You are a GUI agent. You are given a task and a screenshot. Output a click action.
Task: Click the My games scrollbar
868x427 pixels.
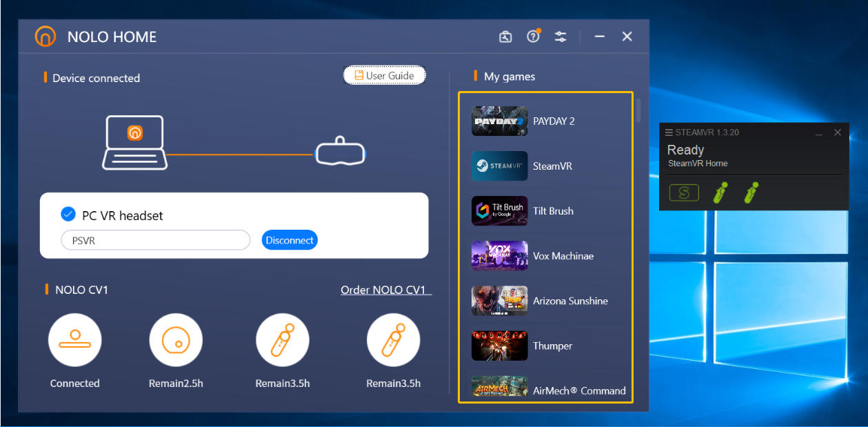point(638,110)
